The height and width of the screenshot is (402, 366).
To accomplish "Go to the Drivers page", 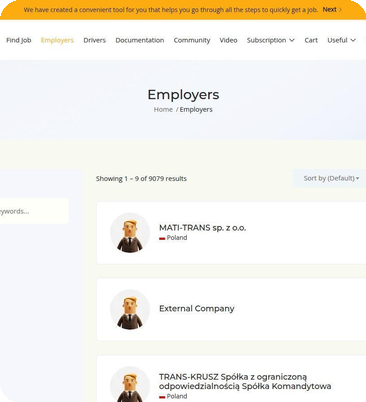I will [x=94, y=40].
